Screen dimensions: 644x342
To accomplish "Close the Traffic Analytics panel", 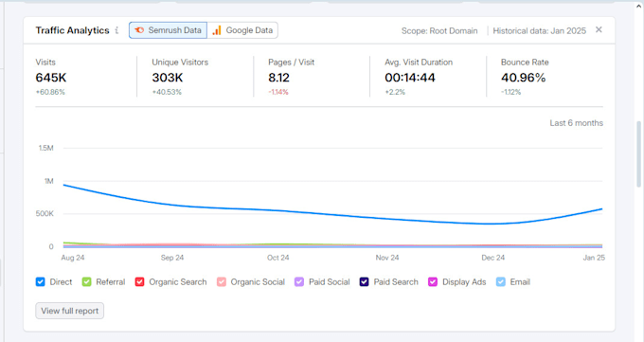I will 599,29.
